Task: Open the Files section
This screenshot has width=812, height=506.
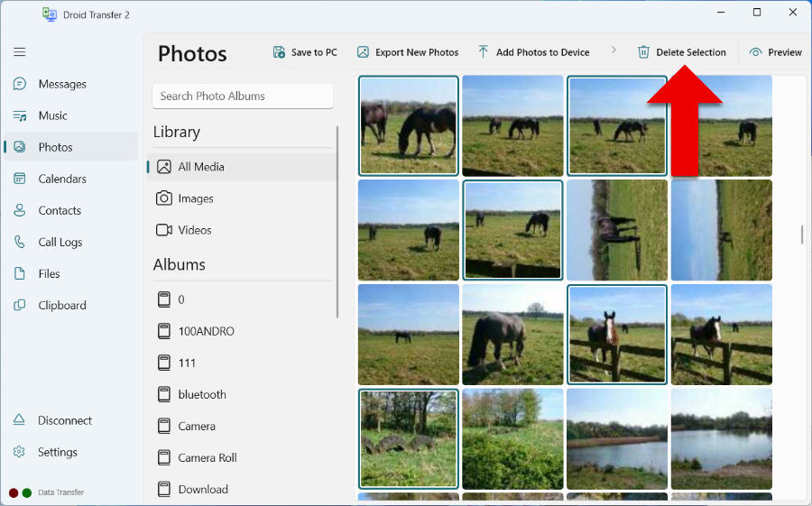Action: (50, 273)
